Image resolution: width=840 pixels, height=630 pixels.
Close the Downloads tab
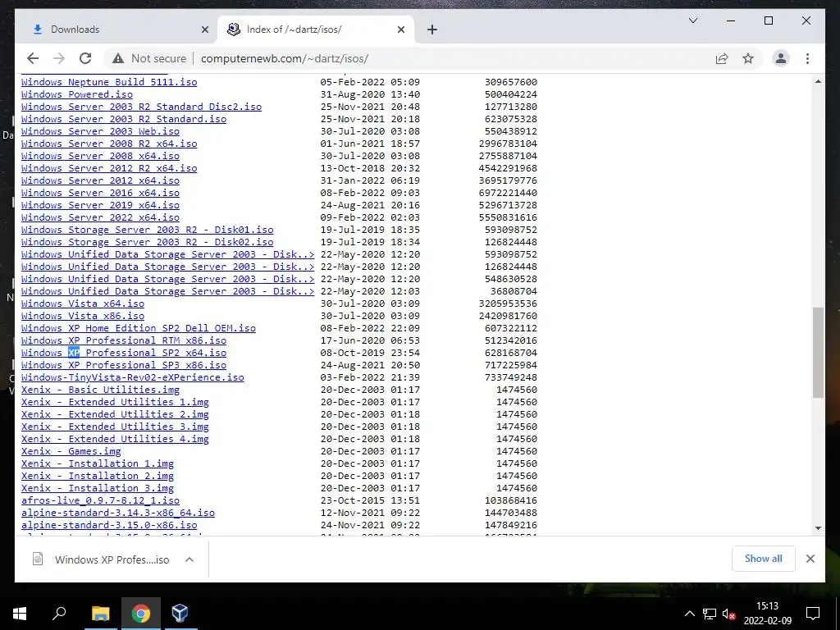(x=204, y=30)
